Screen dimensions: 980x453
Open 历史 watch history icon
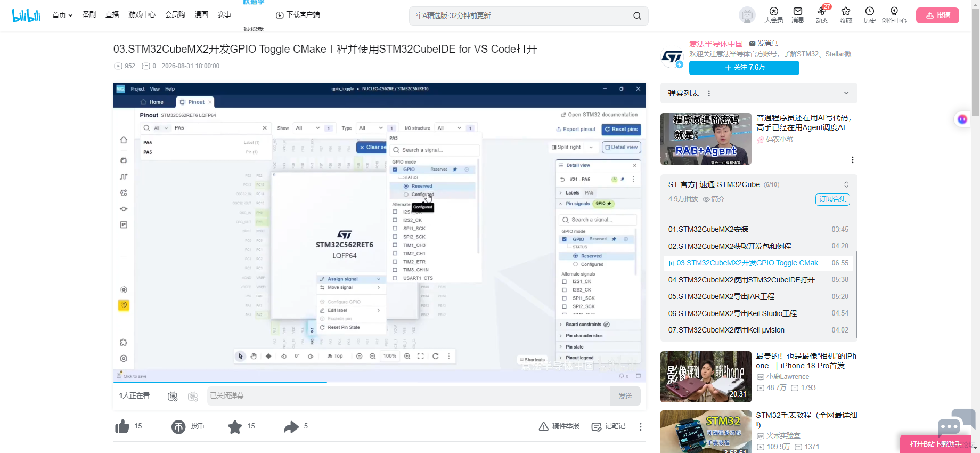[870, 15]
